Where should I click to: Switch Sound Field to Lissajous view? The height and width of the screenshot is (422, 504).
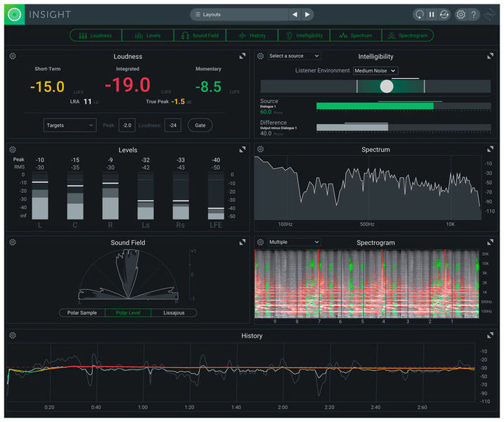(x=174, y=312)
